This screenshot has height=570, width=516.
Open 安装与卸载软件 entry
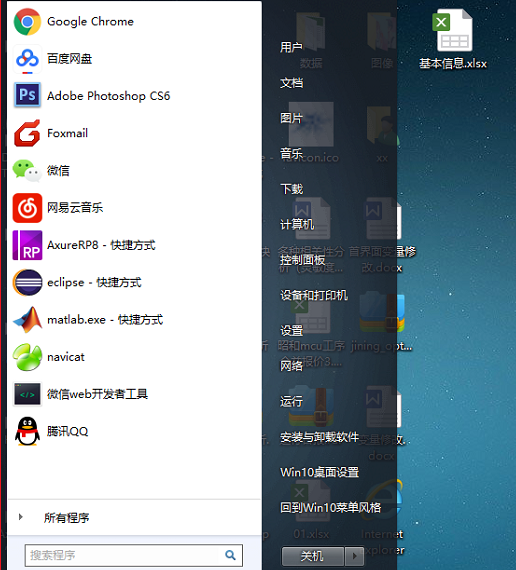point(320,437)
